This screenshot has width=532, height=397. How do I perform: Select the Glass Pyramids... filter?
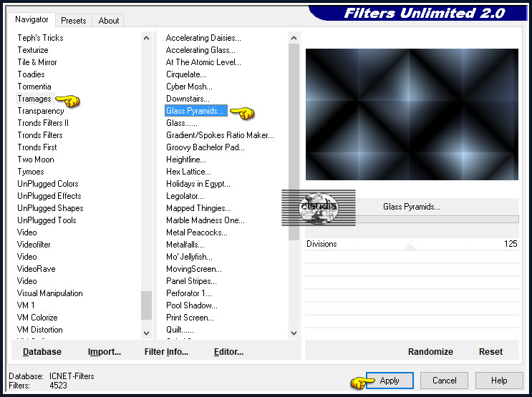(x=195, y=111)
